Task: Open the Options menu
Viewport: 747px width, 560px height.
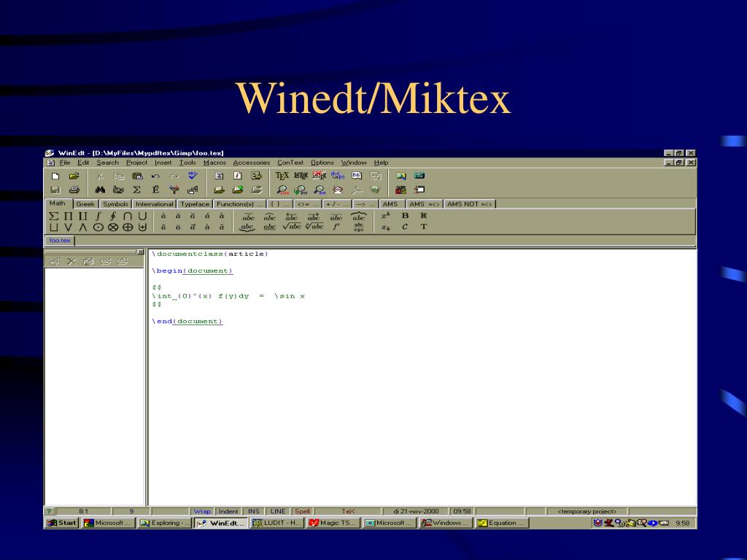Action: click(322, 163)
